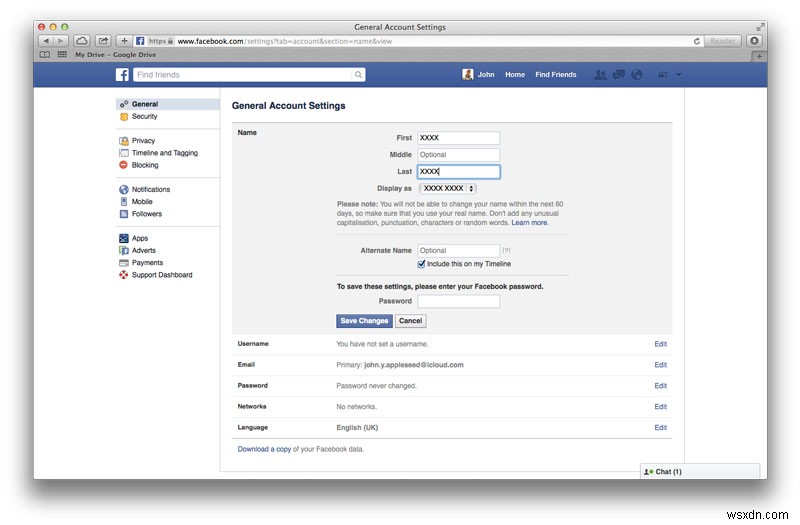Click the Alternate Name input field
The height and width of the screenshot is (525, 800).
458,251
